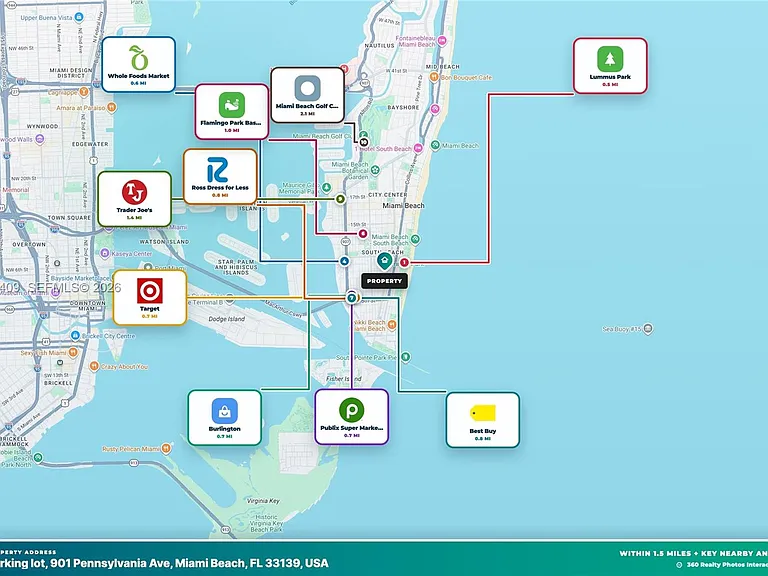
Task: Click the Ross Dress for Less logo
Action: point(217,169)
